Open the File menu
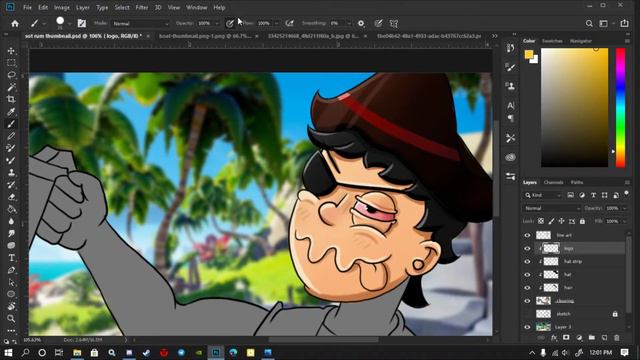 pos(27,7)
